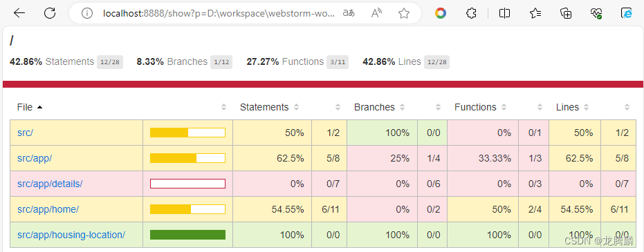
Task: Open the Extensions puzzle icon
Action: click(471, 14)
